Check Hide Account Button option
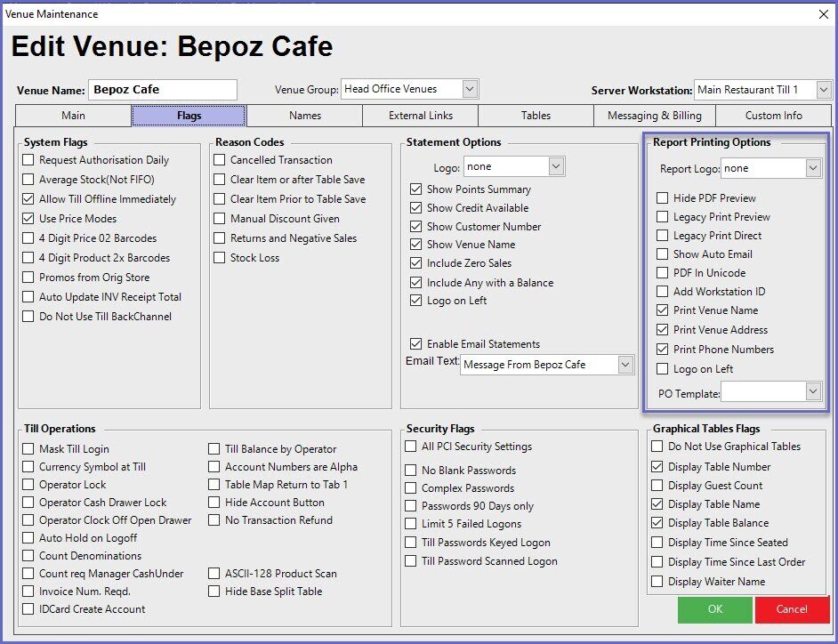Viewport: 838px width, 644px height. (x=215, y=503)
